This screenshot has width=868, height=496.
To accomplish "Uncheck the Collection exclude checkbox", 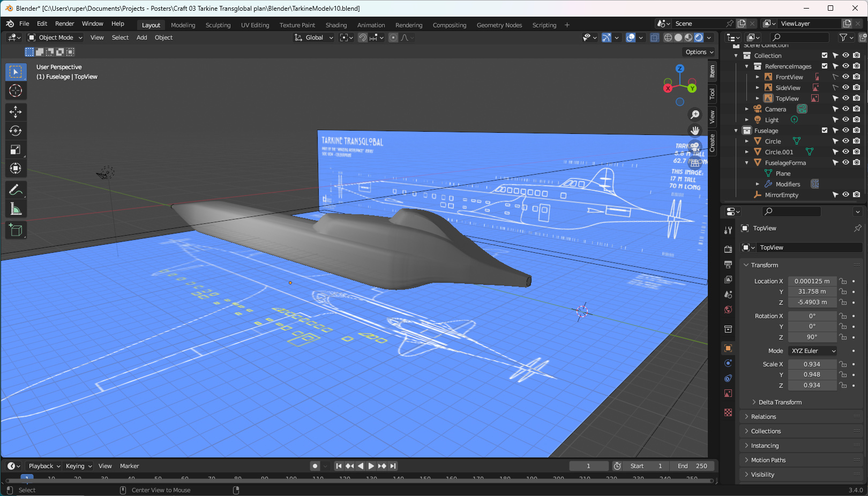I will [825, 55].
